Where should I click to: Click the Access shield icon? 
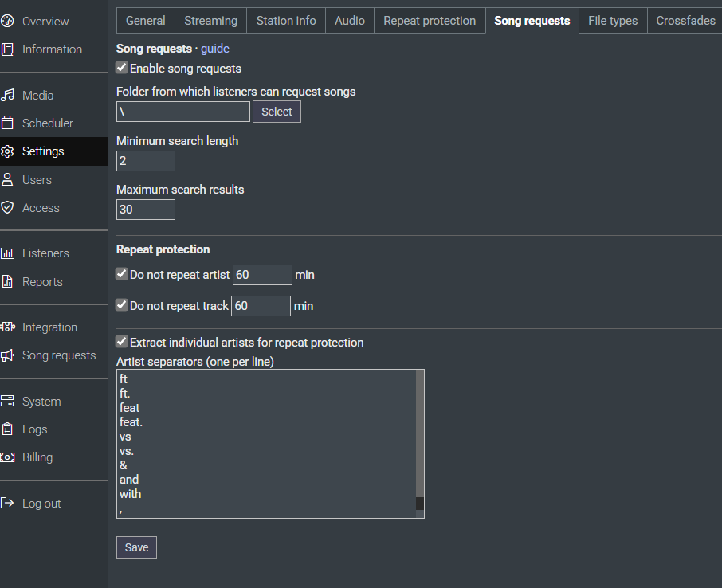coord(8,208)
